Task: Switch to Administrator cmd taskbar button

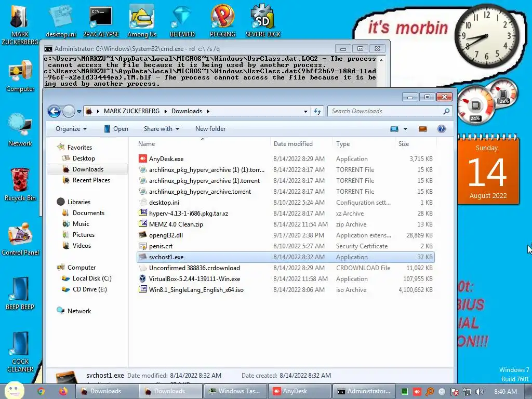Action: (x=364, y=391)
